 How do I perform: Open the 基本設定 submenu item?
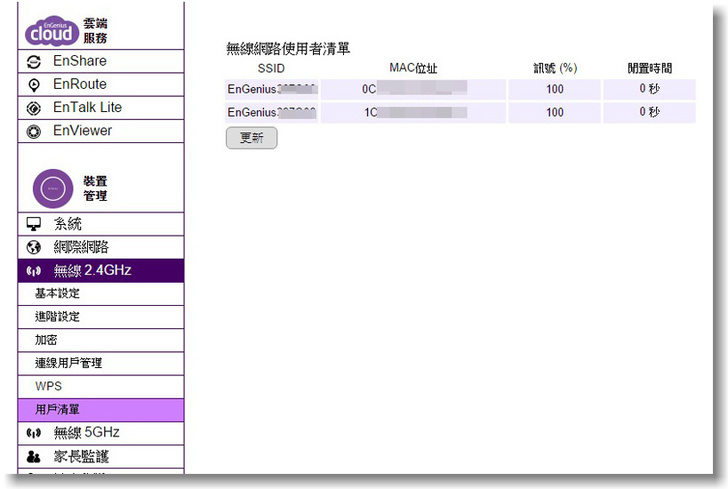57,294
